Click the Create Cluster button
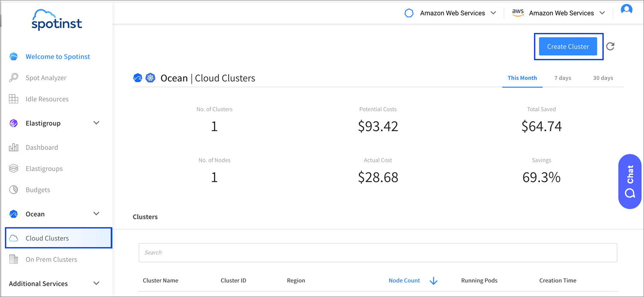 click(x=568, y=47)
